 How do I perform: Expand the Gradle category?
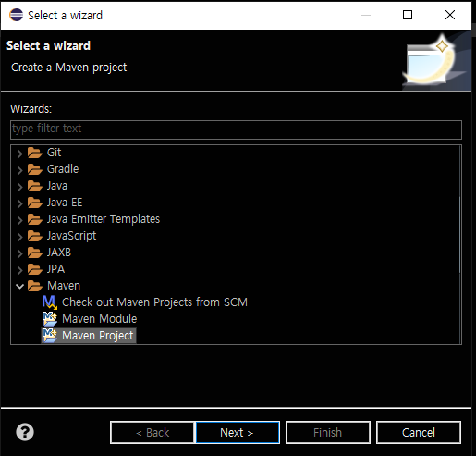[20, 170]
